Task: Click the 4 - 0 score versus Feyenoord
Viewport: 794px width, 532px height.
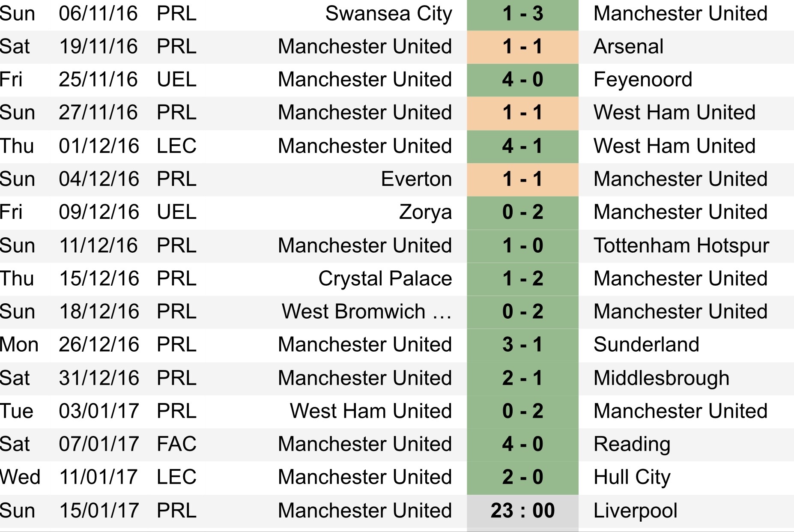Action: 522,80
